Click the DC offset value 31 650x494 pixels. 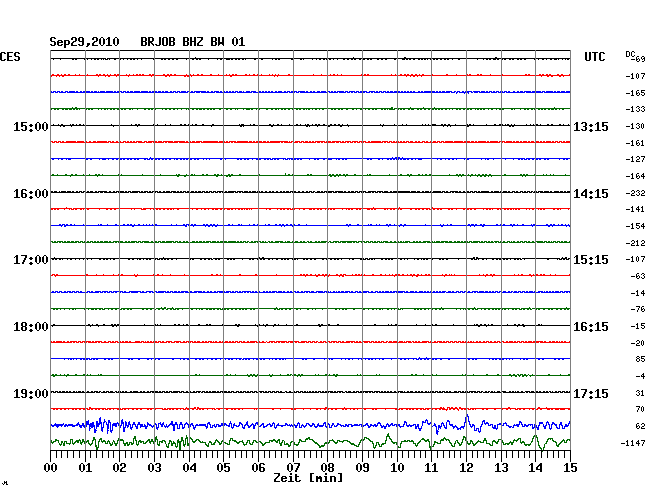point(640,393)
